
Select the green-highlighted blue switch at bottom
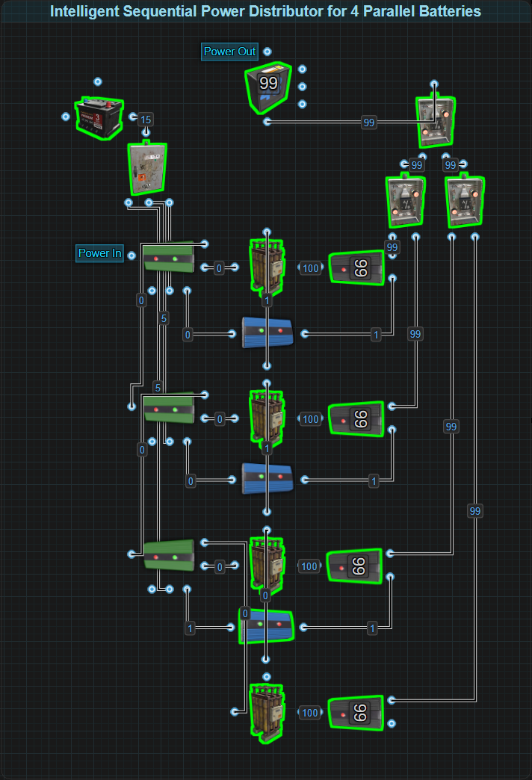pyautogui.click(x=267, y=626)
